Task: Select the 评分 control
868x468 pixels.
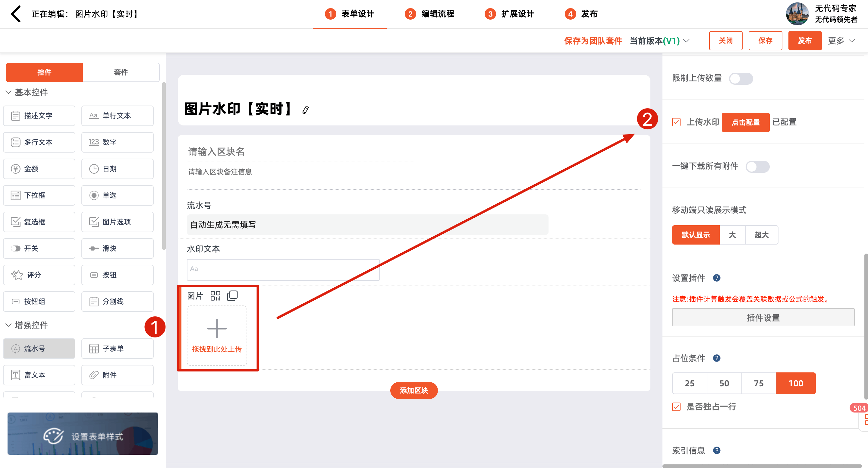Action: point(39,275)
